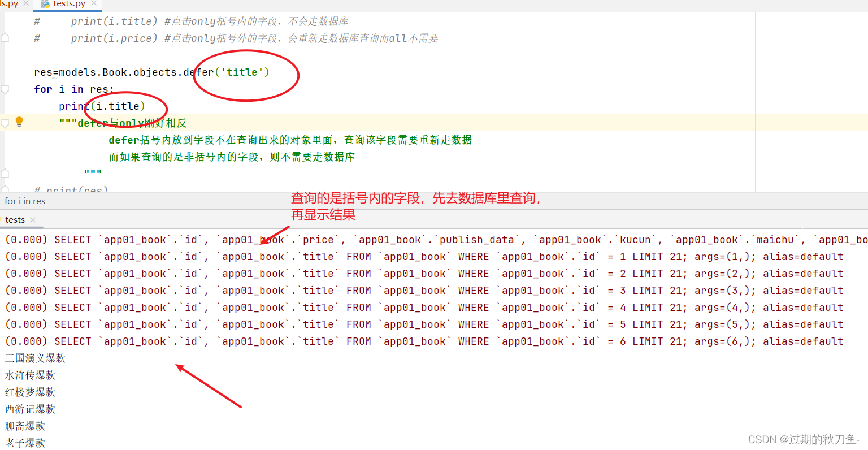This screenshot has width=868, height=450.
Task: Click SQL log line with id = 1
Action: [x=424, y=257]
